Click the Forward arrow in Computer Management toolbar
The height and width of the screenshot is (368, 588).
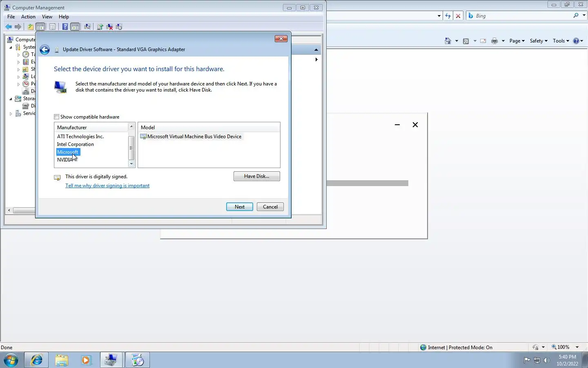[18, 27]
